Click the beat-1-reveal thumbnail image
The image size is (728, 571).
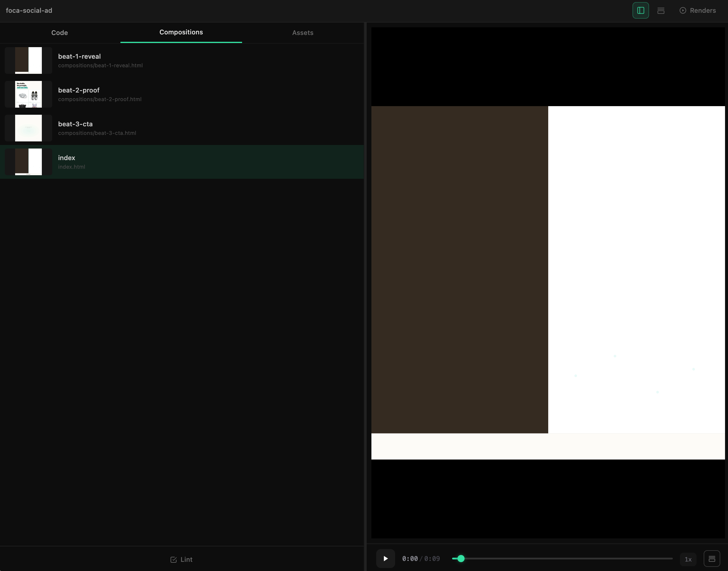28,60
